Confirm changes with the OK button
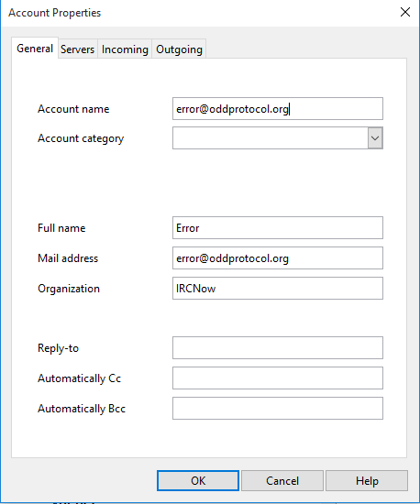 point(198,481)
